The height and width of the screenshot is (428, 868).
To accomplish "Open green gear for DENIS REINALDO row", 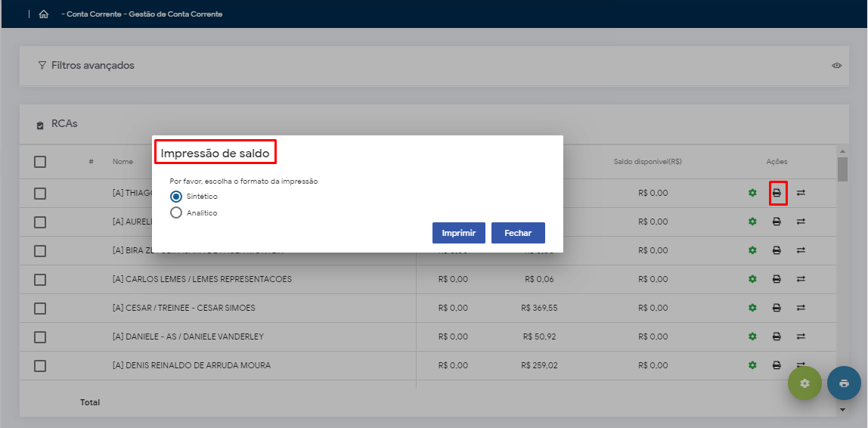I will pos(752,365).
